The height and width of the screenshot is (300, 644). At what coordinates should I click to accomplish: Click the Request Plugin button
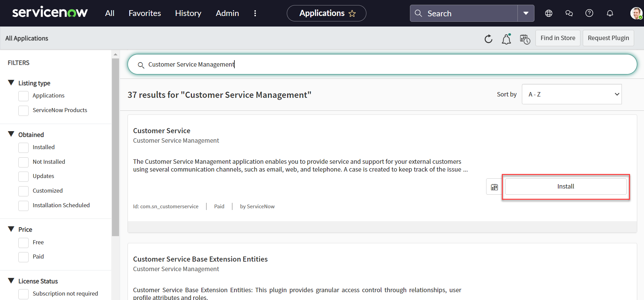click(x=608, y=38)
